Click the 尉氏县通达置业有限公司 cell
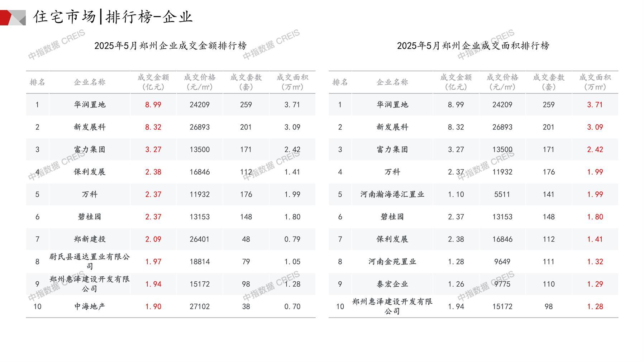Viewport: 644px width, 362px height. click(90, 261)
